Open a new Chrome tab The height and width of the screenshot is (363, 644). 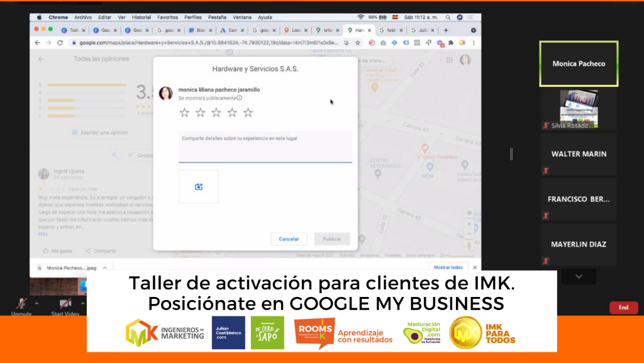point(446,30)
